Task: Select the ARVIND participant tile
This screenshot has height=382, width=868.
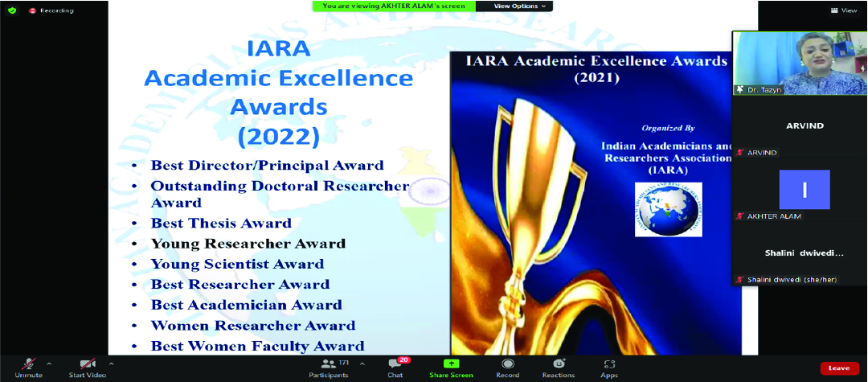Action: [800, 126]
